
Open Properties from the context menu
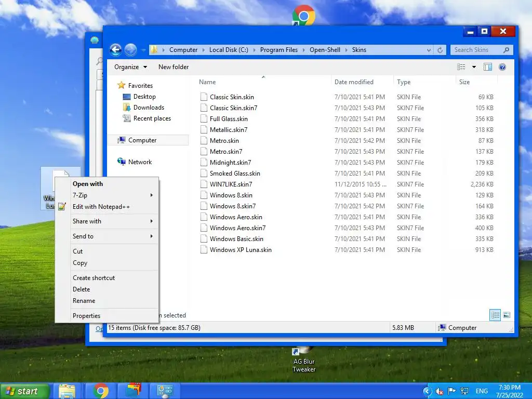[x=87, y=316]
